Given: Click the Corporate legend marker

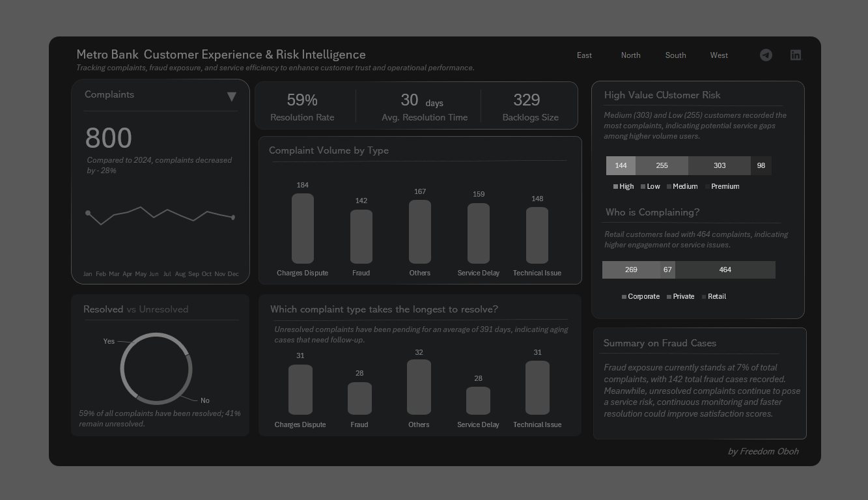Looking at the screenshot, I should [x=624, y=297].
